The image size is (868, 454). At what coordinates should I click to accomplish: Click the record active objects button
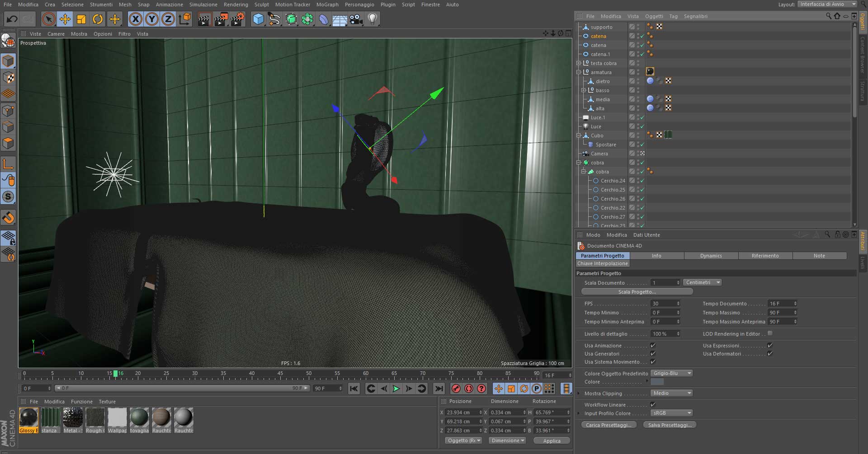click(456, 388)
